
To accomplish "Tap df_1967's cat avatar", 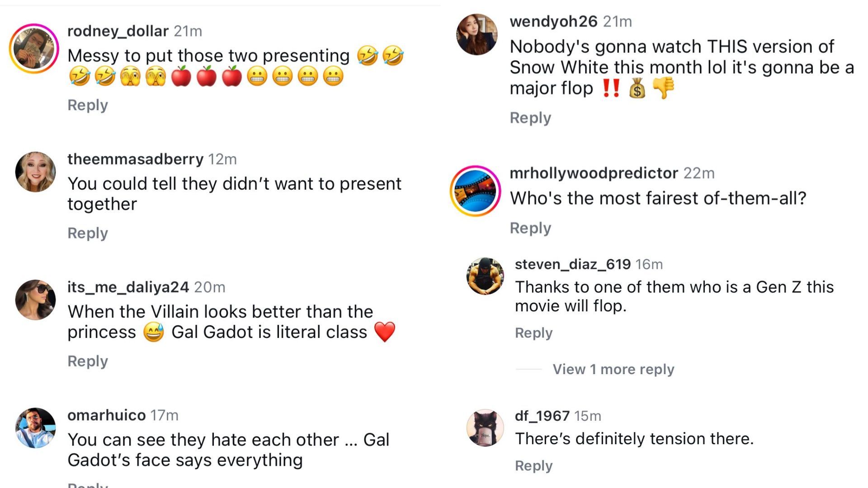I will point(485,427).
